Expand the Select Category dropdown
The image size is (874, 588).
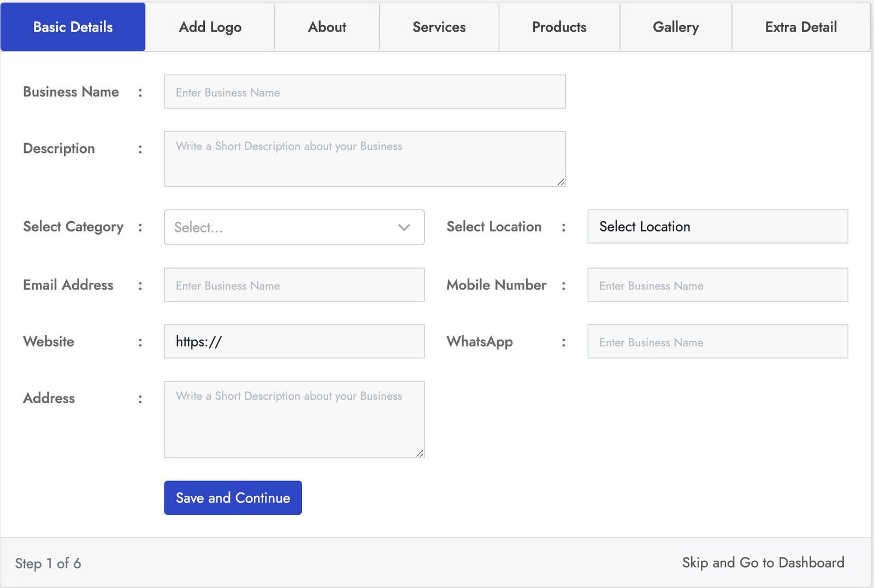(284, 227)
